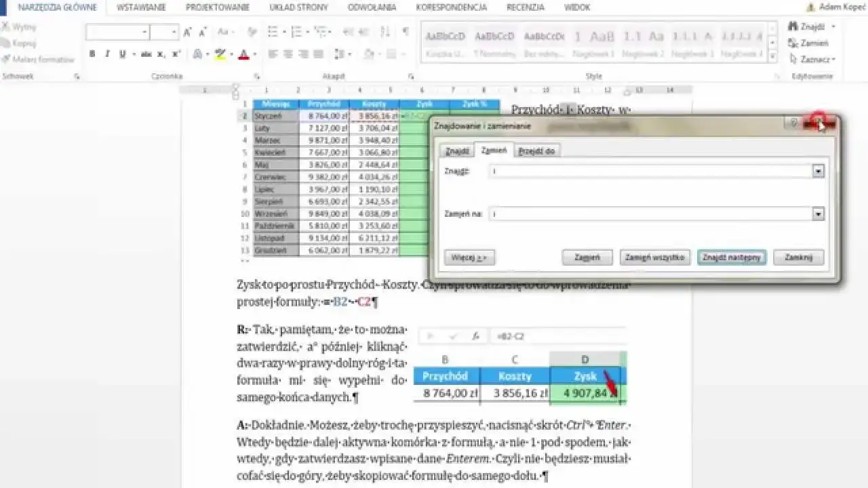Click the bulleted list icon

273,32
